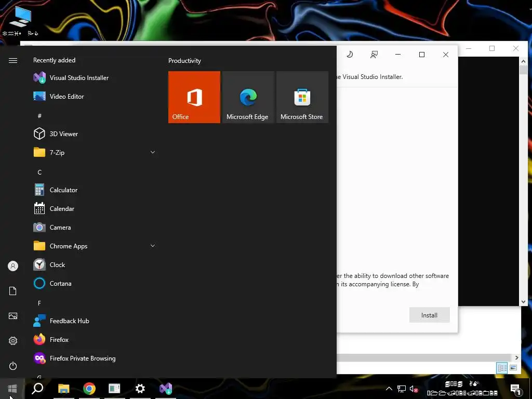Open Feedback Hub
Image resolution: width=532 pixels, height=399 pixels.
click(x=95, y=321)
